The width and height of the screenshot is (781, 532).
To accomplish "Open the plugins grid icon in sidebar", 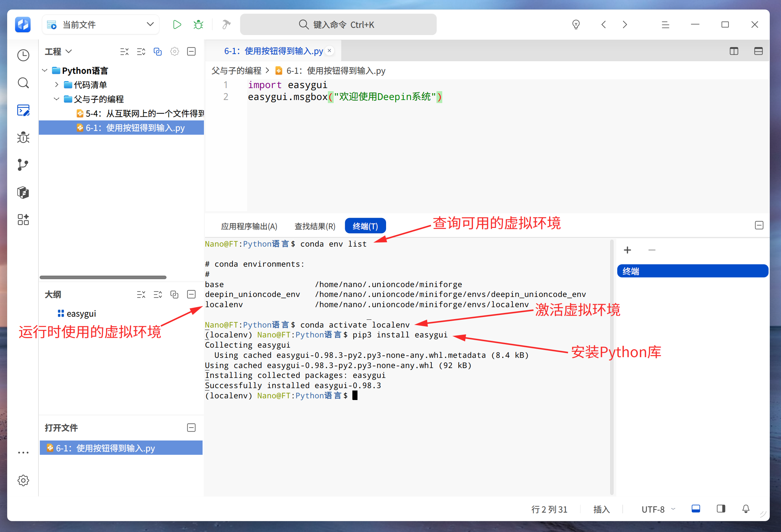I will [x=23, y=220].
